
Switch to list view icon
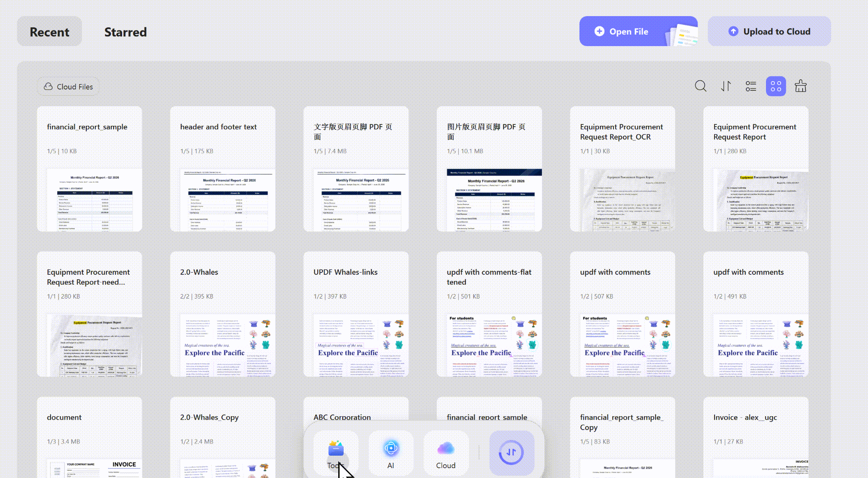(751, 86)
